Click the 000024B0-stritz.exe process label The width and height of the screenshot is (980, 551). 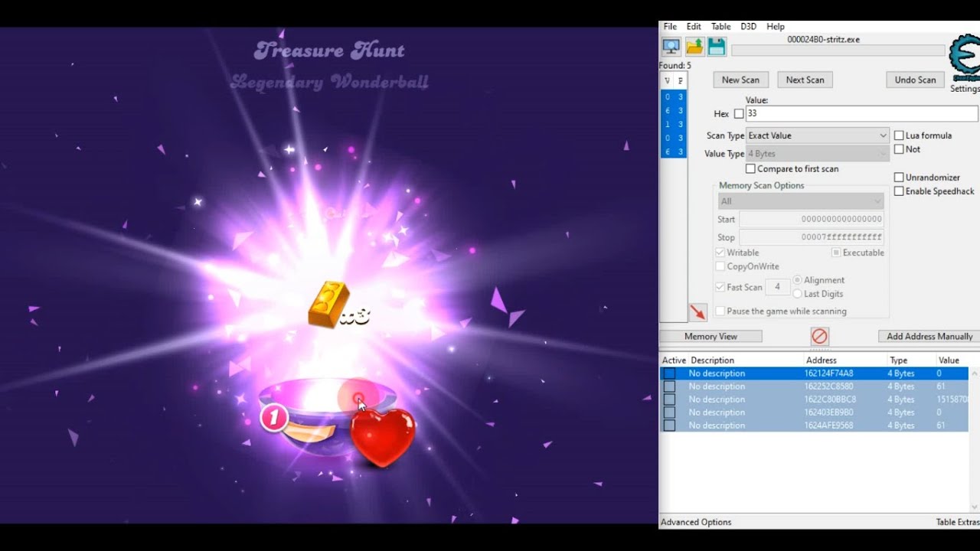[823, 39]
